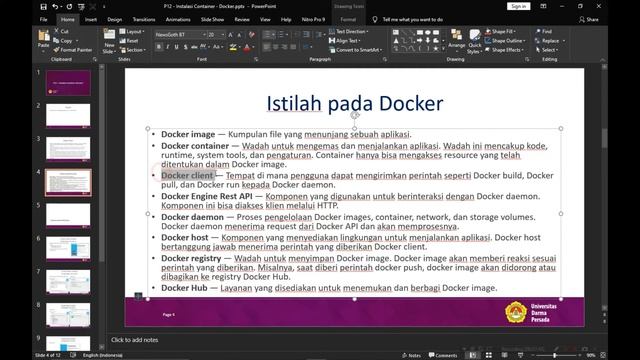Open Text Direction dropdown
The height and width of the screenshot is (360, 640).
tap(349, 31)
